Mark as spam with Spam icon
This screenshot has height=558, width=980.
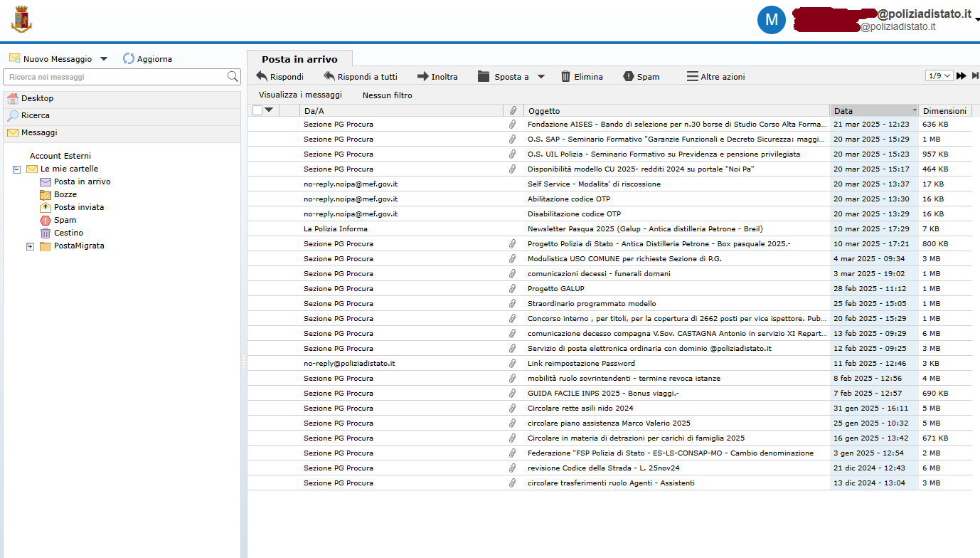[628, 76]
